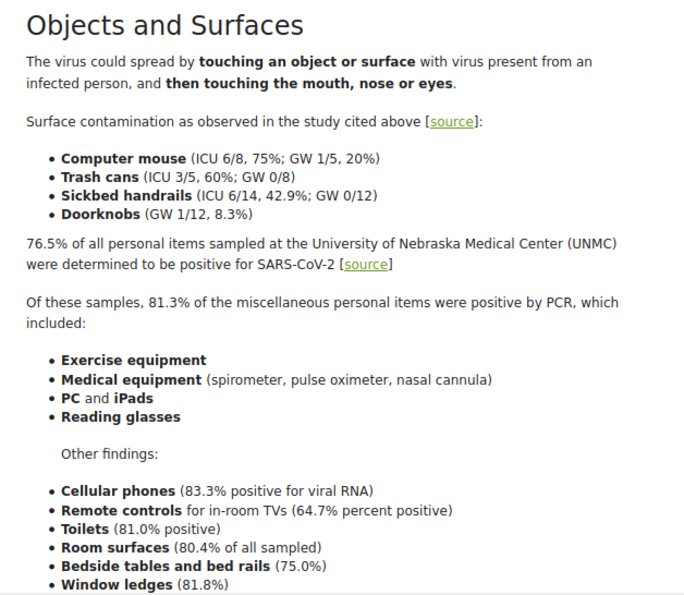Select the "Medical equipment" bullet text
The width and height of the screenshot is (684, 595).
click(131, 380)
